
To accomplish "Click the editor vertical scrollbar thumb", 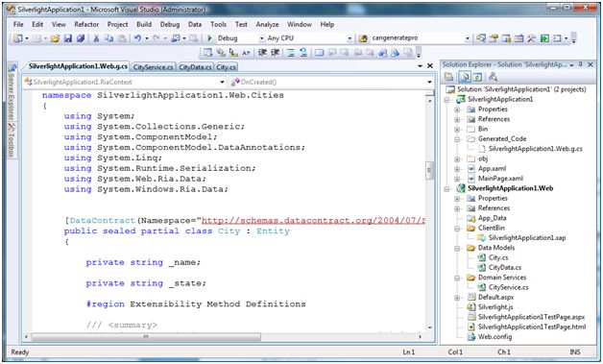I will (x=429, y=171).
